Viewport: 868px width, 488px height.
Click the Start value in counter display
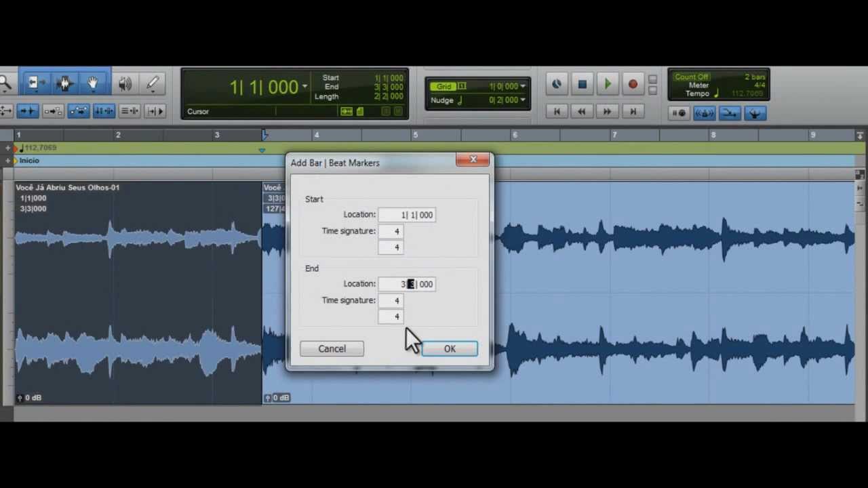389,78
